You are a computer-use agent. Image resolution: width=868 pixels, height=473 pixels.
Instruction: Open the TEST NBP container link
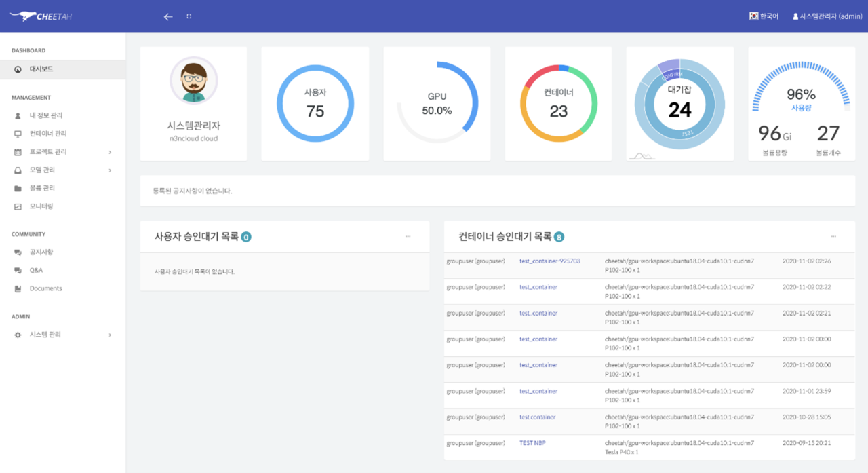click(532, 443)
